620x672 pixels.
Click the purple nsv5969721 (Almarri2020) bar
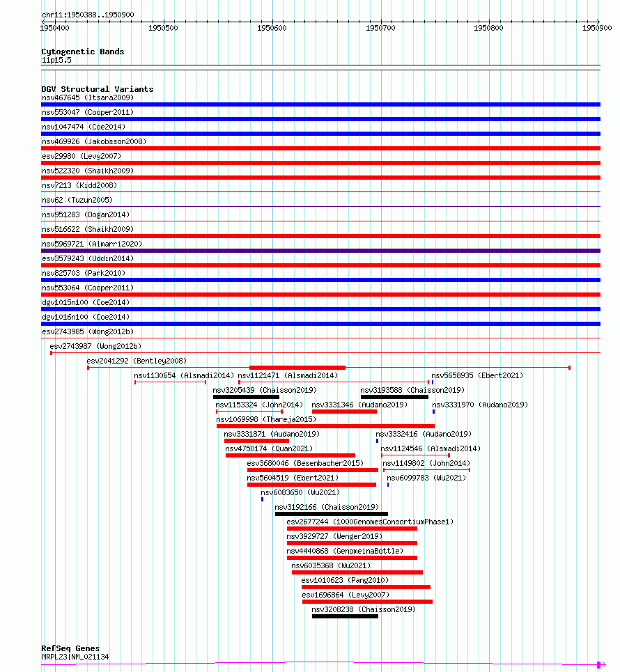[320, 251]
